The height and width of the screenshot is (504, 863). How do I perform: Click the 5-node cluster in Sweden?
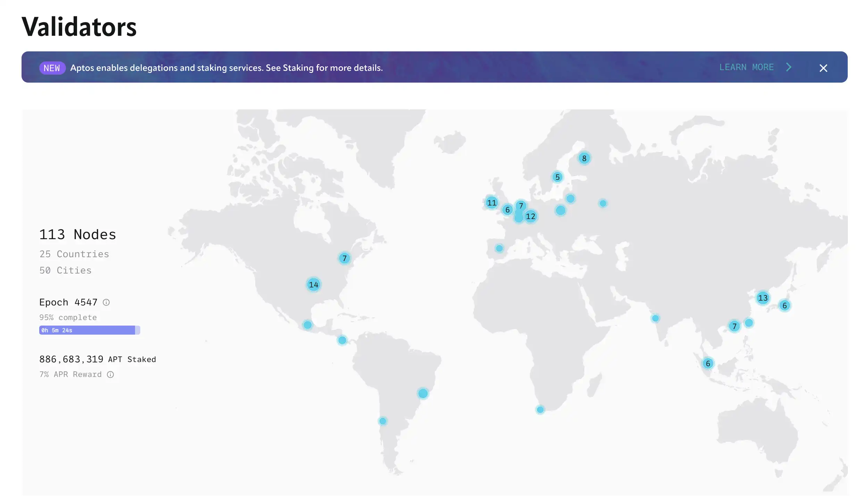[x=557, y=177]
